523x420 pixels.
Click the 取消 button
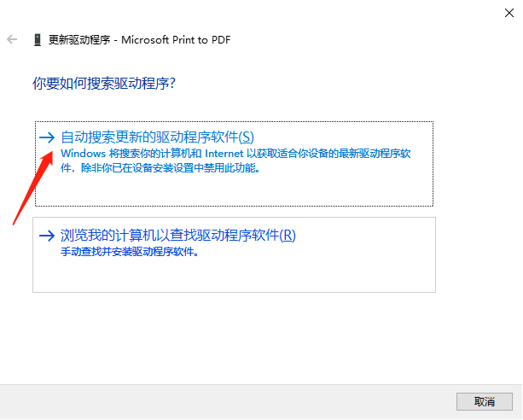pos(485,401)
